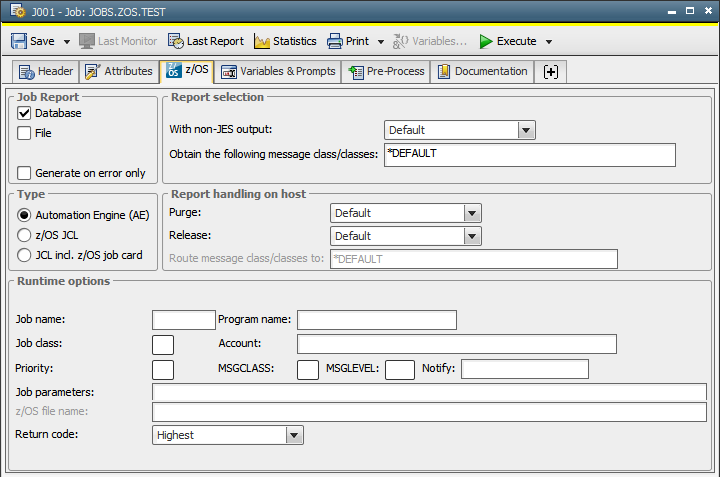Open the Last Report viewer
Screen dimensions: 720x477
pos(176,41)
